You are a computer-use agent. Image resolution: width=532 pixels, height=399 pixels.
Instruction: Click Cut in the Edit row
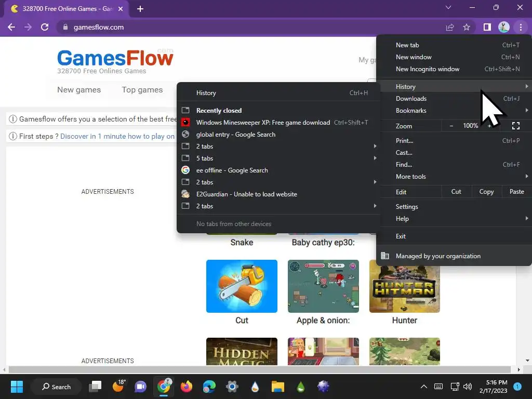tap(456, 192)
